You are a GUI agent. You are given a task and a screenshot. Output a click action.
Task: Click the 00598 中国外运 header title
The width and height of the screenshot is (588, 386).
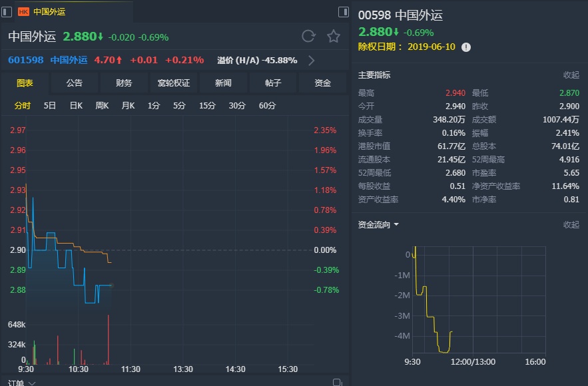[x=400, y=15]
